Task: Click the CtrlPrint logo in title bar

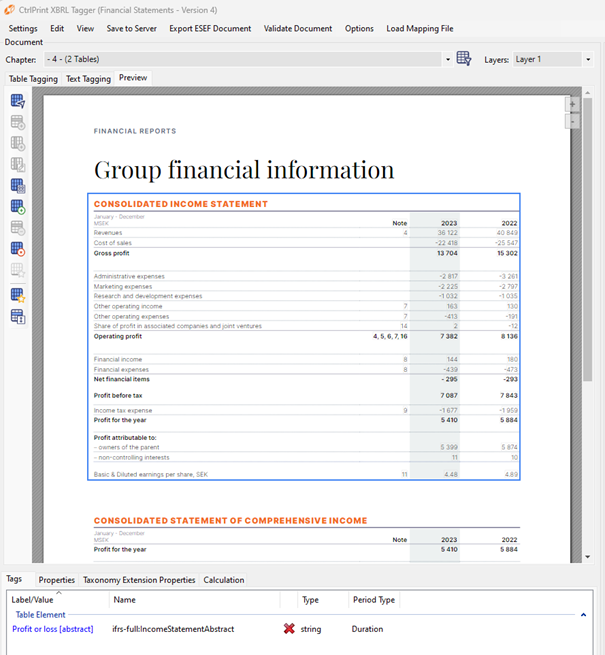Action: 9,9
